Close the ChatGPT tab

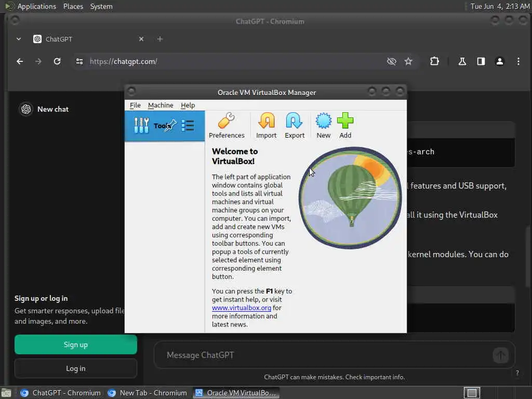pos(141,39)
